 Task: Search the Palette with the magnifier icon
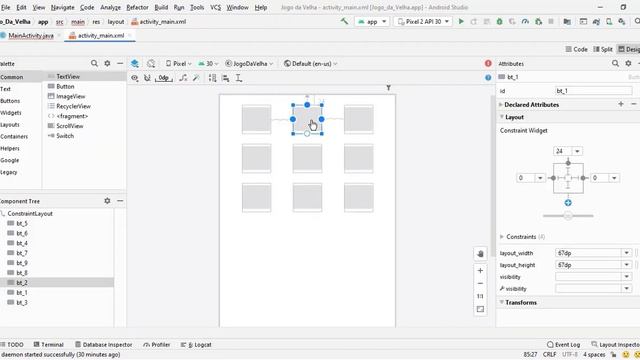(x=94, y=63)
